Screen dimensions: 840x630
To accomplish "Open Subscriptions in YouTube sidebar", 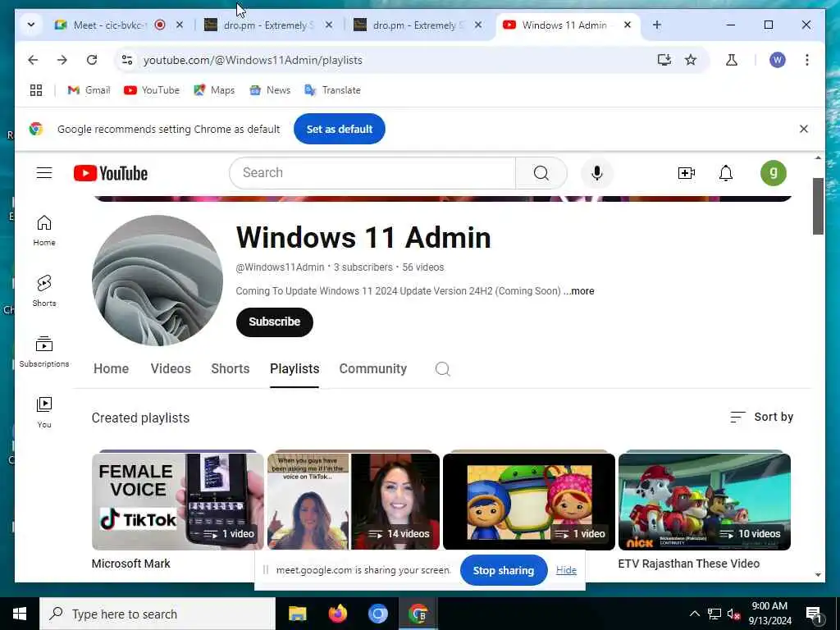I will [44, 351].
